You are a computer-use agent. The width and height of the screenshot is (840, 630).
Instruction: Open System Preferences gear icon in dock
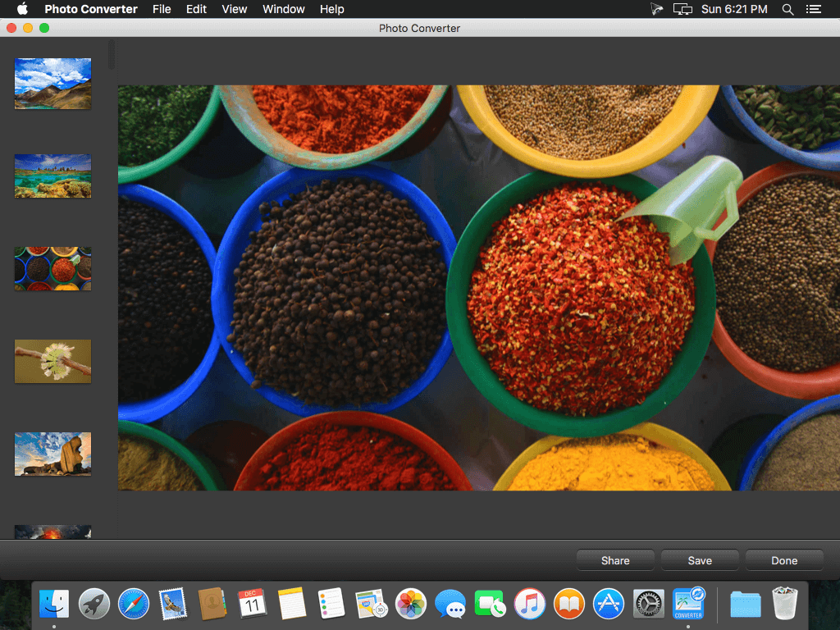tap(648, 604)
